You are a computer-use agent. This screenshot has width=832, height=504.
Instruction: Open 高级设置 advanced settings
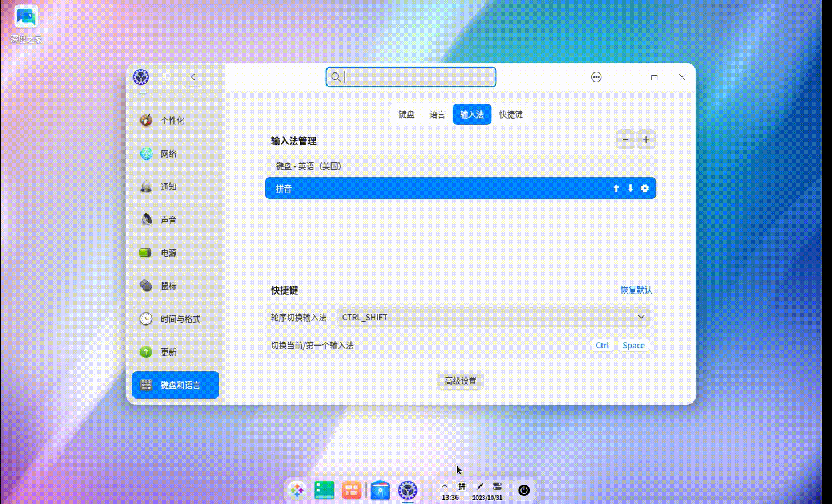(x=460, y=380)
